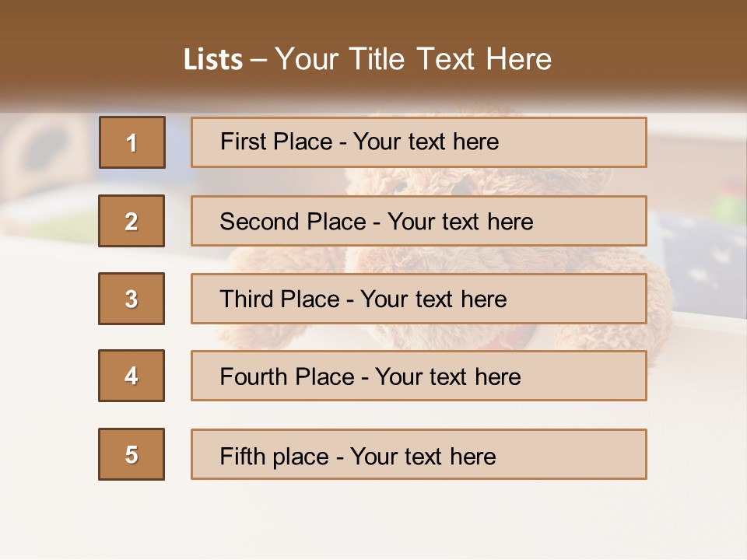
Task: Click the number 5 box
Action: (x=132, y=454)
